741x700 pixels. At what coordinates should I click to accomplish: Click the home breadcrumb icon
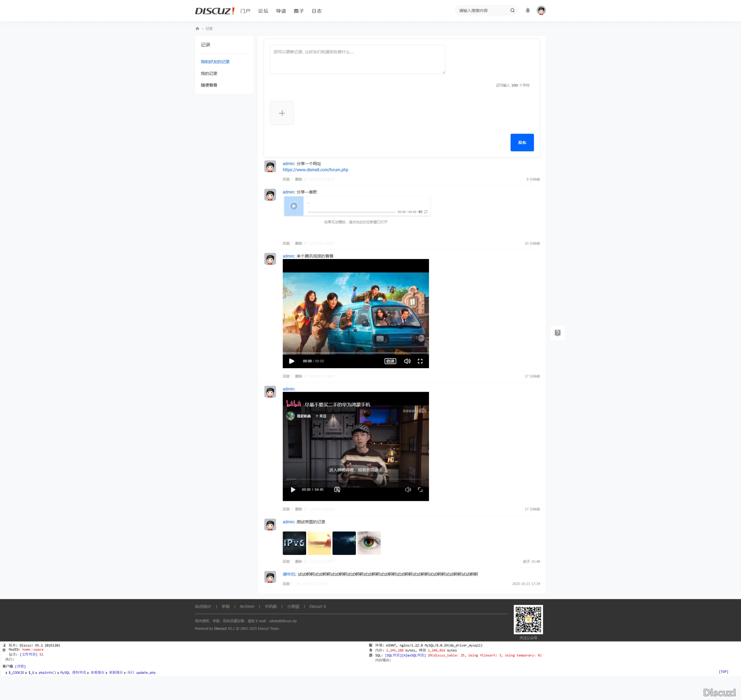tap(197, 29)
